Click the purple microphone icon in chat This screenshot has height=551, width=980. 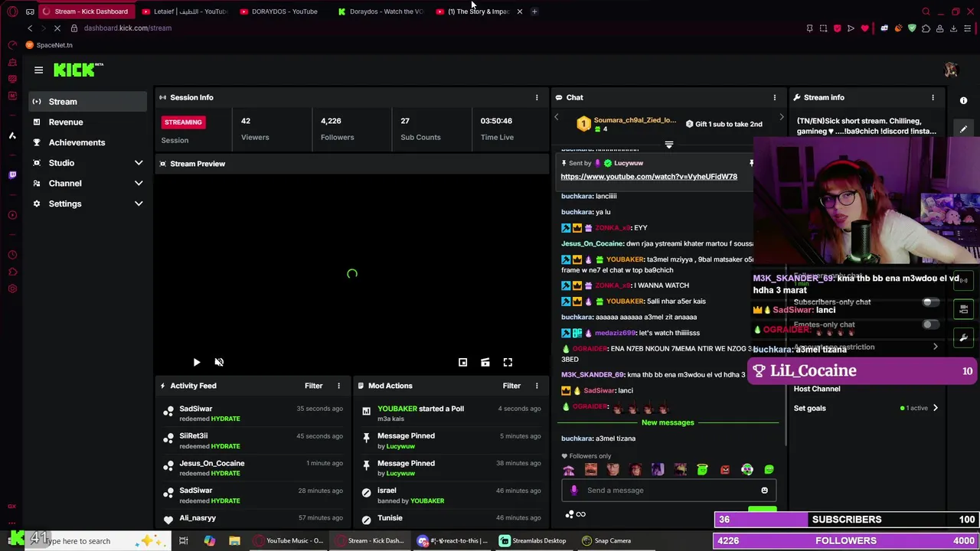(x=574, y=491)
